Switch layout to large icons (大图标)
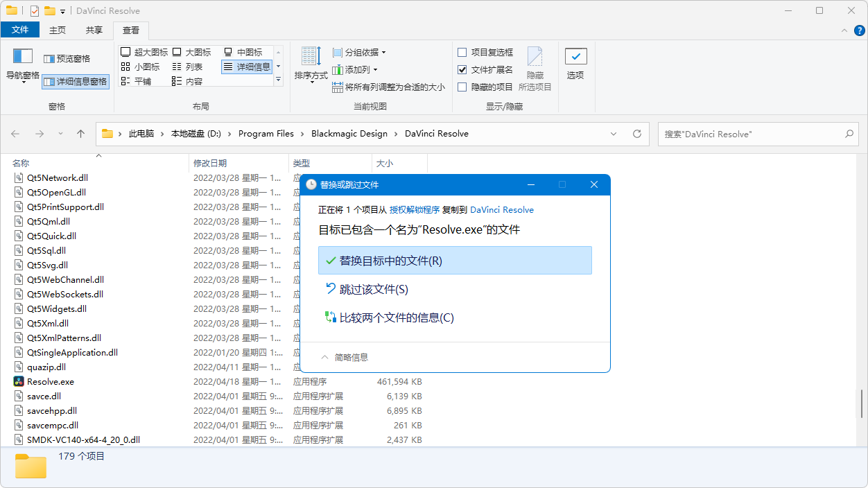868x488 pixels. (191, 52)
